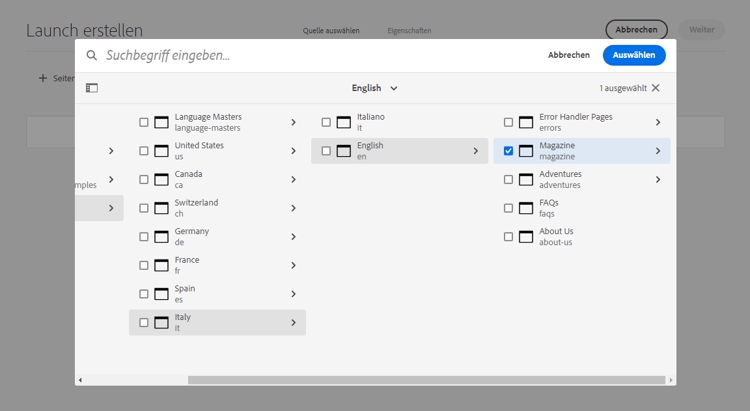Expand the Switzerland folder chevron
Screen dimensions: 750x411
tap(293, 208)
